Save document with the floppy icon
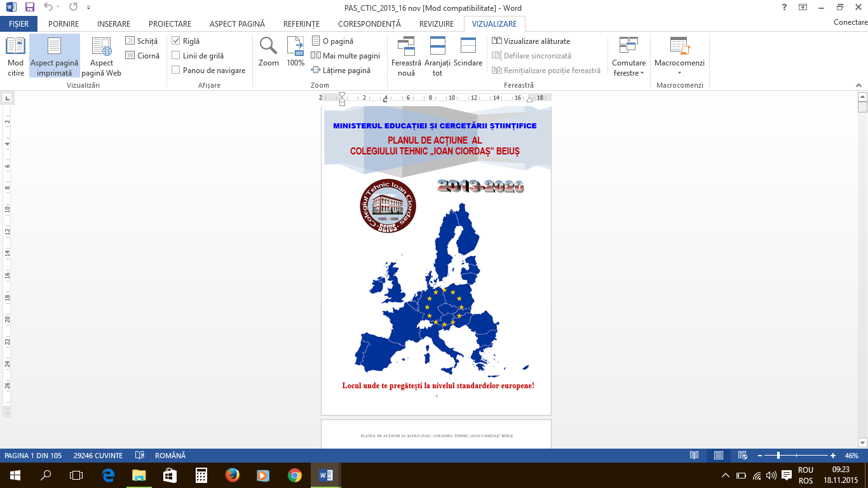Screen dimensions: 868x488 click(x=30, y=8)
